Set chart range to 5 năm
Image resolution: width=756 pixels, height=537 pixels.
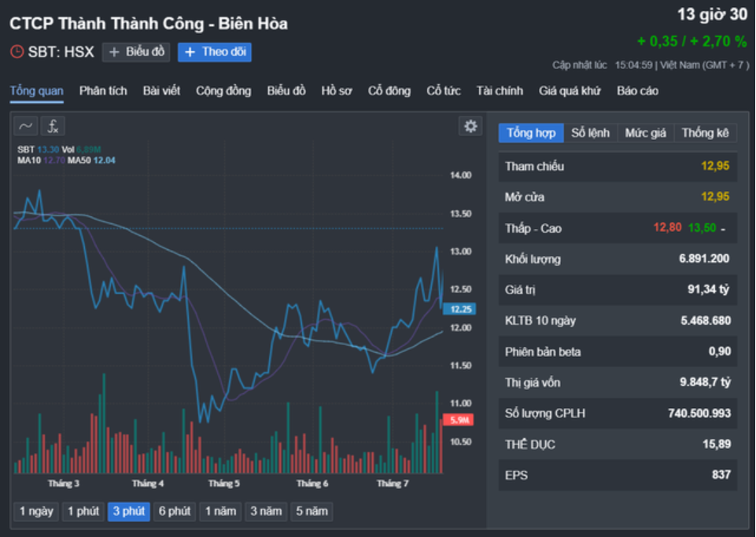[312, 512]
